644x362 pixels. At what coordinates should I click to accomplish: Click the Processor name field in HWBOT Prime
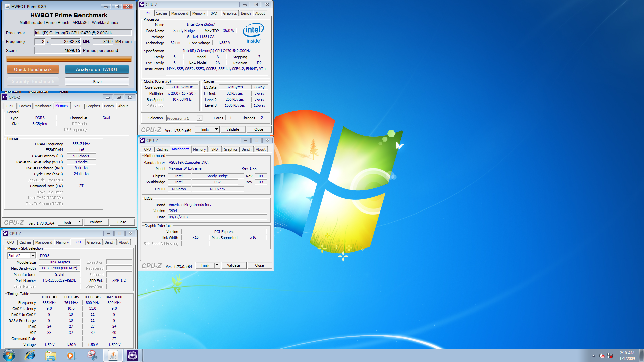pyautogui.click(x=83, y=33)
